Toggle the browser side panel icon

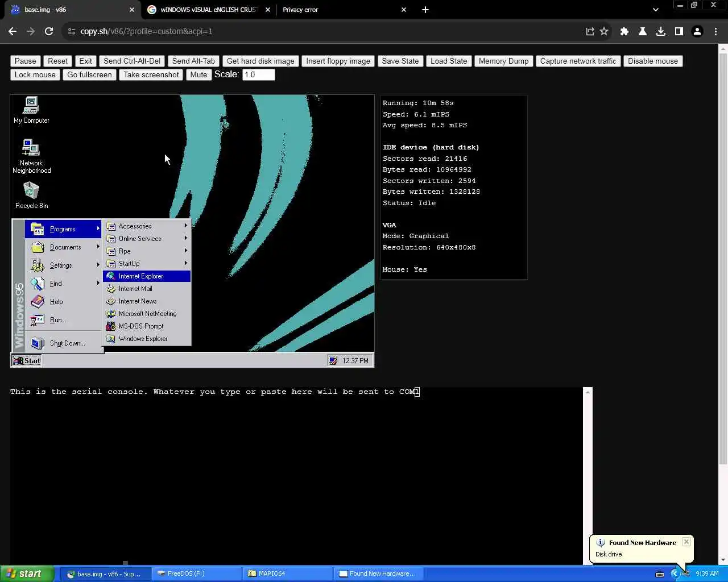pos(679,31)
